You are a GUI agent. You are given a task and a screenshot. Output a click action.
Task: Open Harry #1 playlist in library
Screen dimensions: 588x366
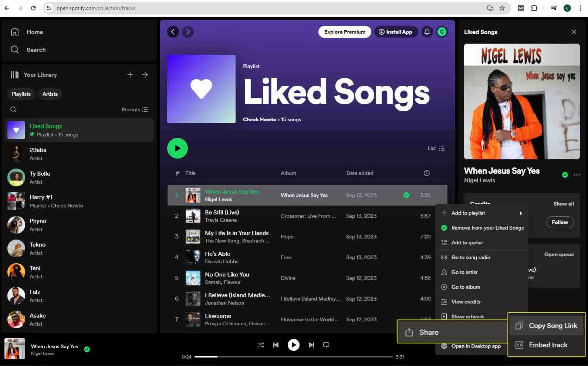[x=79, y=201]
